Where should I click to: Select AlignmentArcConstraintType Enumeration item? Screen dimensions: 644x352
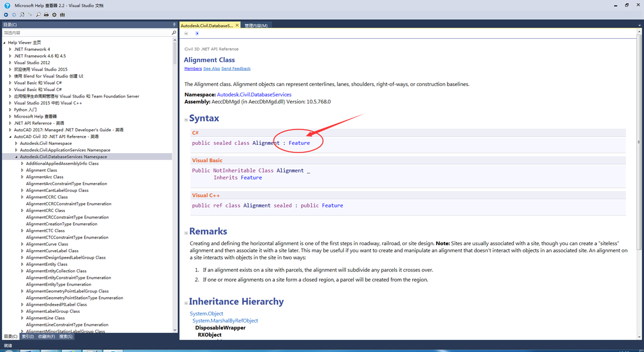pos(66,184)
